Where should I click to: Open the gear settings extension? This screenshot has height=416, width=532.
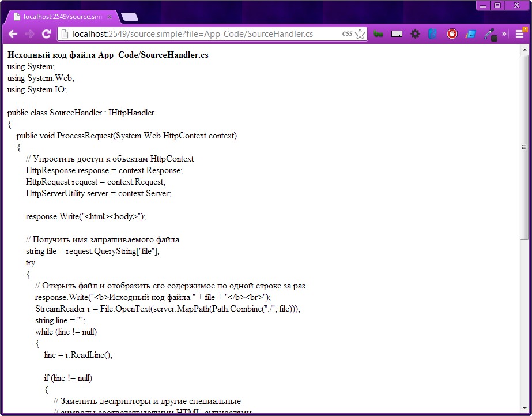416,34
